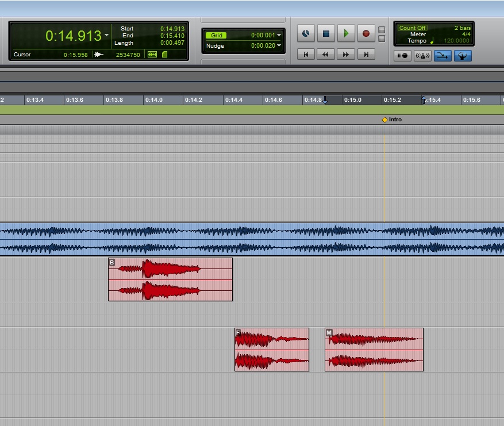Arm recording with the red Record button
The image size is (504, 426).
tap(366, 33)
